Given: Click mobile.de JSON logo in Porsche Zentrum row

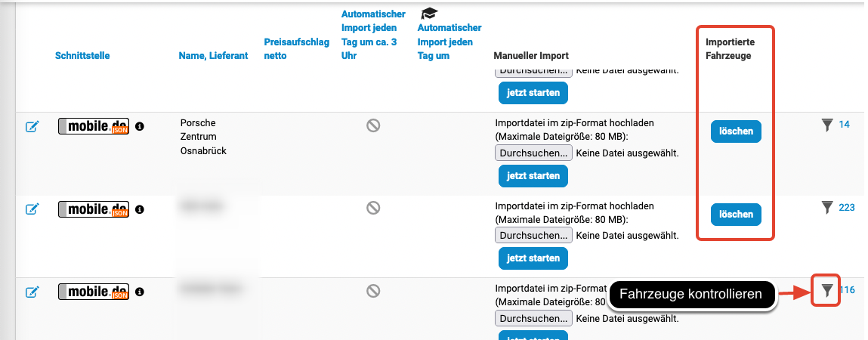Looking at the screenshot, I should (94, 127).
